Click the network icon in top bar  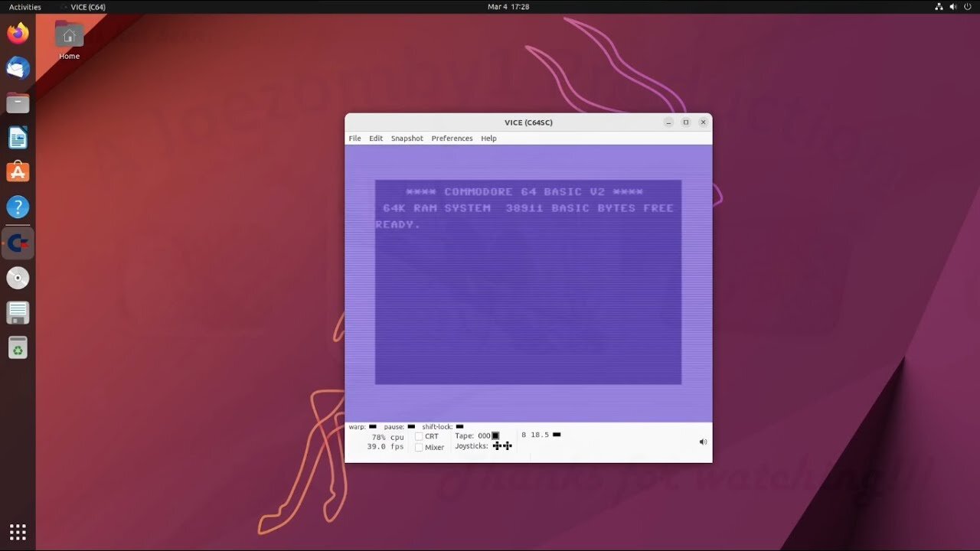(x=939, y=7)
